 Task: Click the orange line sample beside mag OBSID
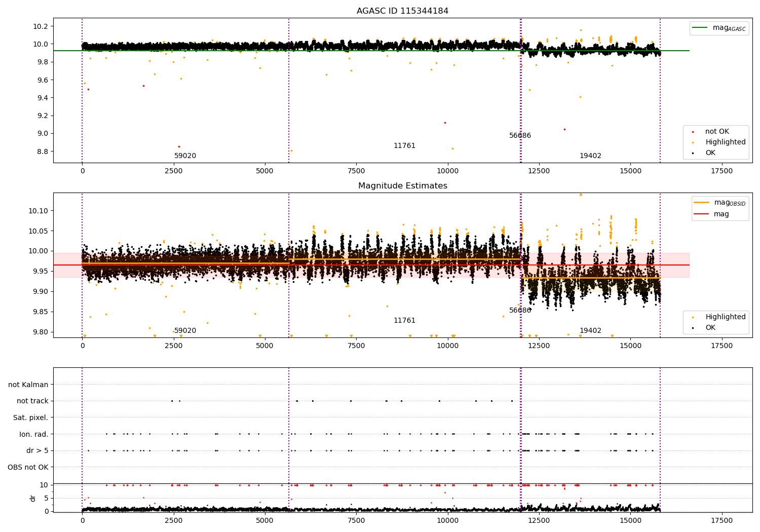point(701,203)
